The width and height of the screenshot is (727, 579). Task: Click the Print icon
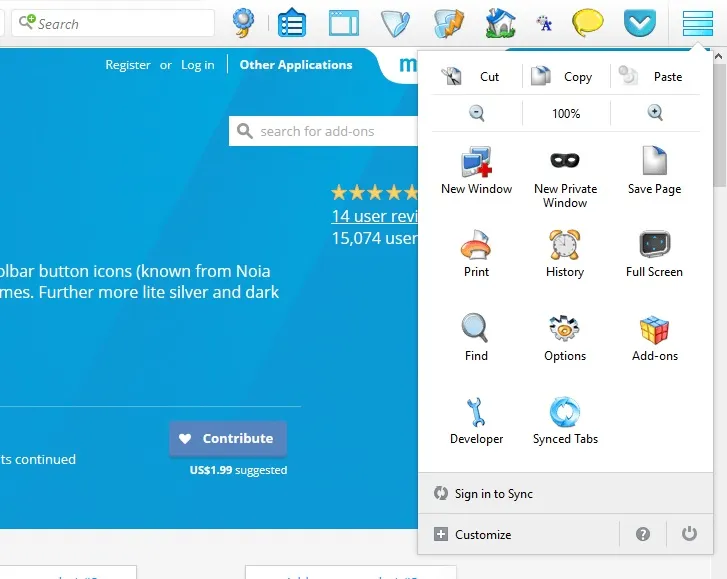476,254
